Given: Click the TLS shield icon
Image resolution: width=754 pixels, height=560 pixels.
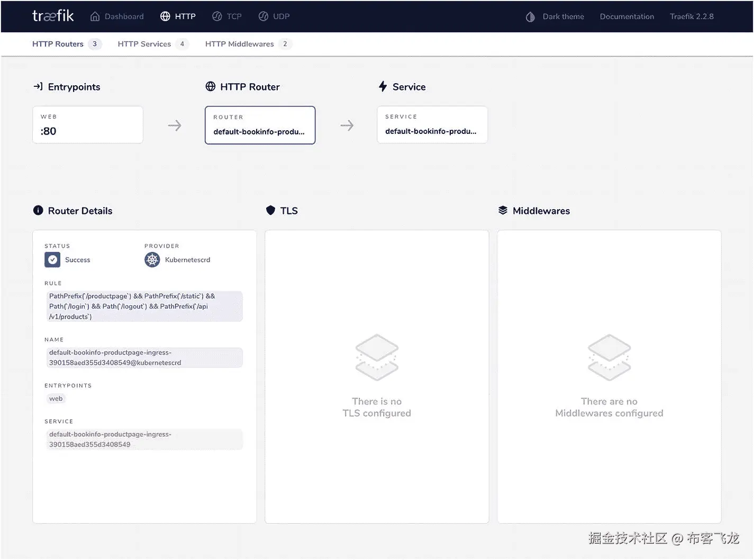Looking at the screenshot, I should pyautogui.click(x=270, y=210).
